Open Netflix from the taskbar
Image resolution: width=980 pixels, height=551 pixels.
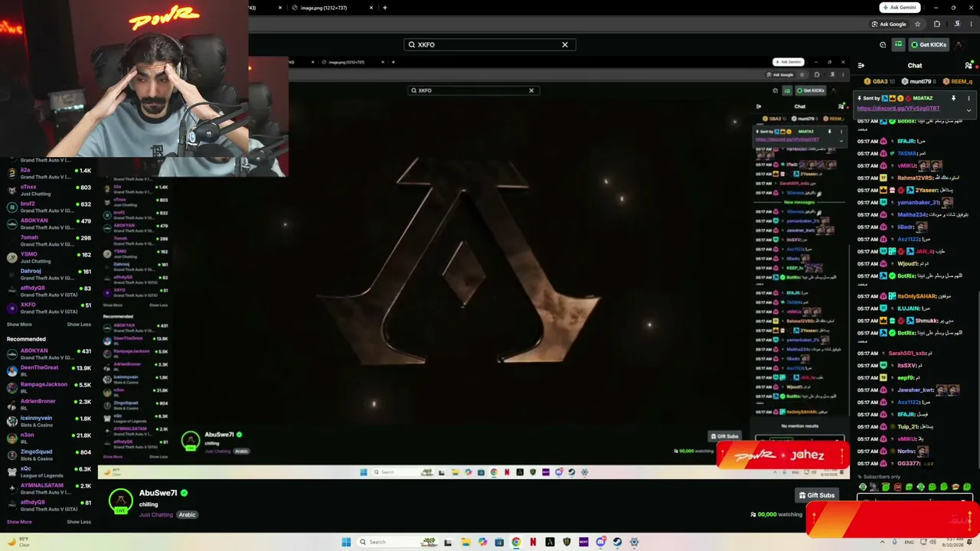click(x=533, y=542)
